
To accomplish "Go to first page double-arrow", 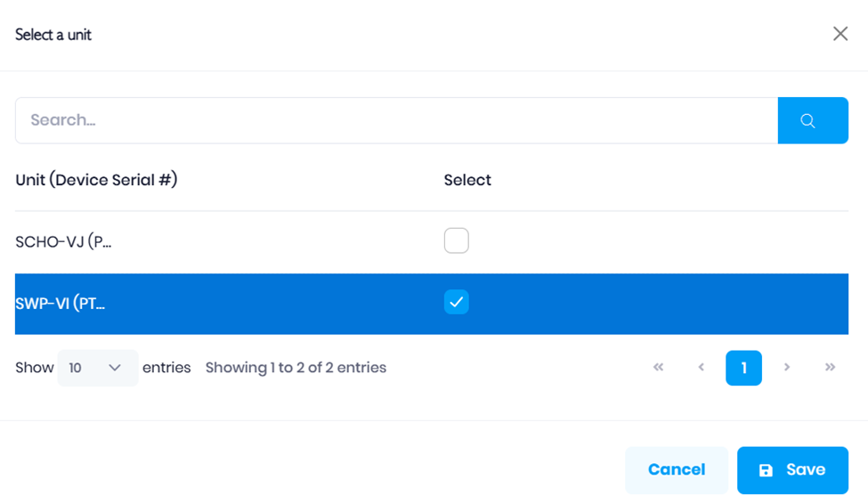I will (x=658, y=367).
